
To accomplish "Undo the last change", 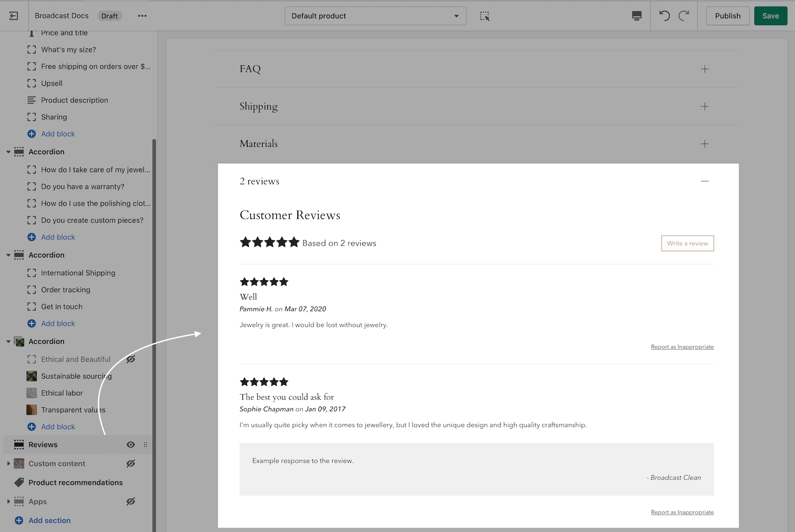I will pyautogui.click(x=664, y=16).
